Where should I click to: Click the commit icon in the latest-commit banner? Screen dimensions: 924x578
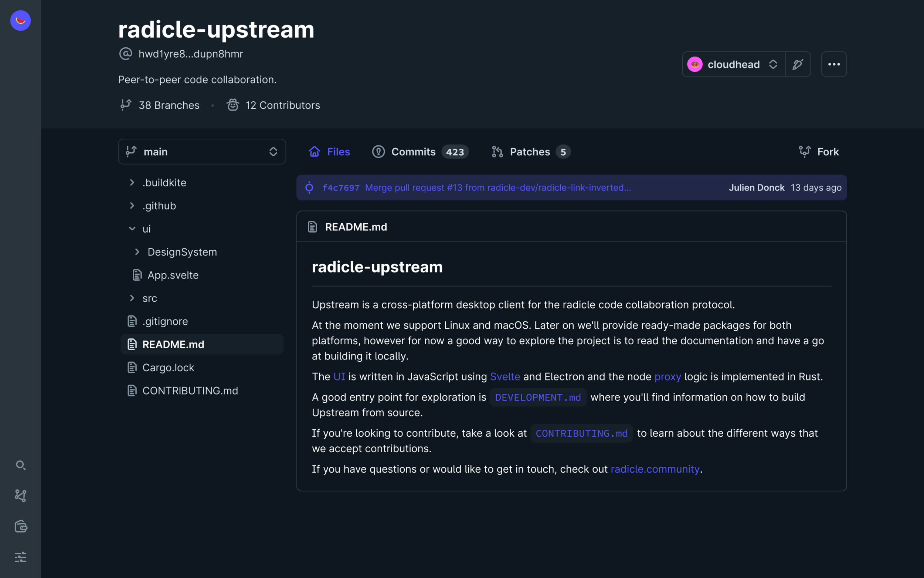[x=309, y=188]
